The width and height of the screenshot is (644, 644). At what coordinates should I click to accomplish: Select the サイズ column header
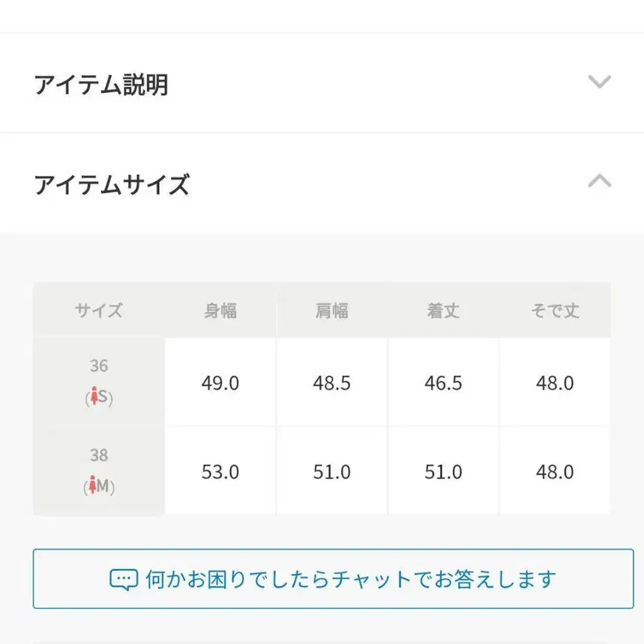[99, 311]
